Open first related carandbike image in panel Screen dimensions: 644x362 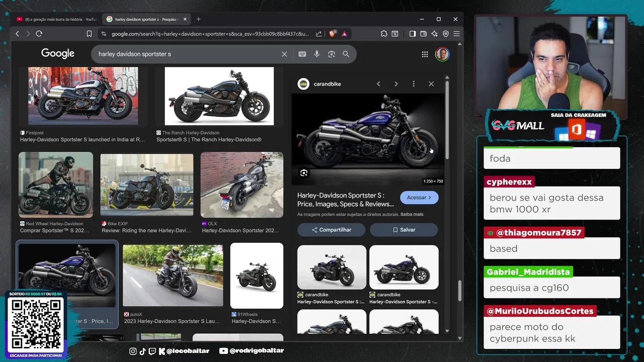pyautogui.click(x=332, y=267)
